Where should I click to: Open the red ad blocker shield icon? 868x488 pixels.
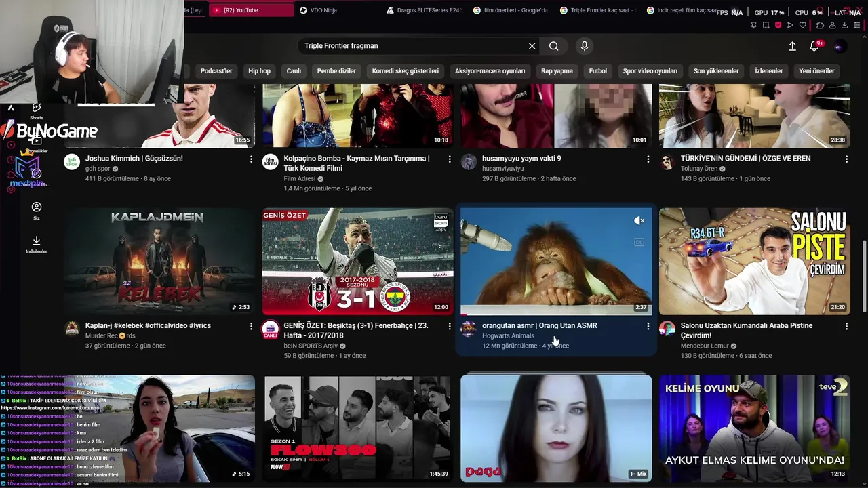click(778, 25)
